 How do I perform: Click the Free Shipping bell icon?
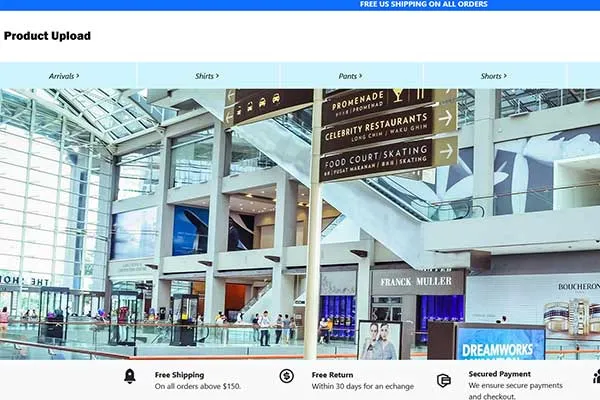coord(129,376)
